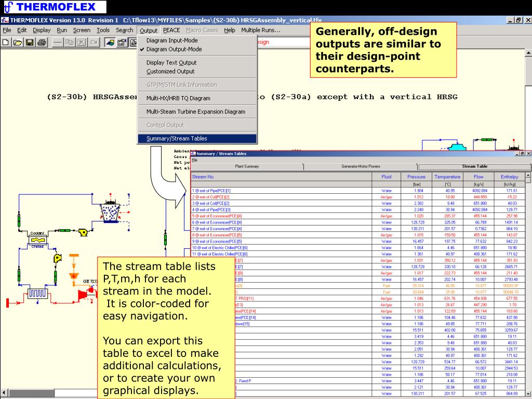This screenshot has height=399, width=532.
Task: Select the Coolant/Chilled chiller component
Action: pyautogui.click(x=37, y=240)
